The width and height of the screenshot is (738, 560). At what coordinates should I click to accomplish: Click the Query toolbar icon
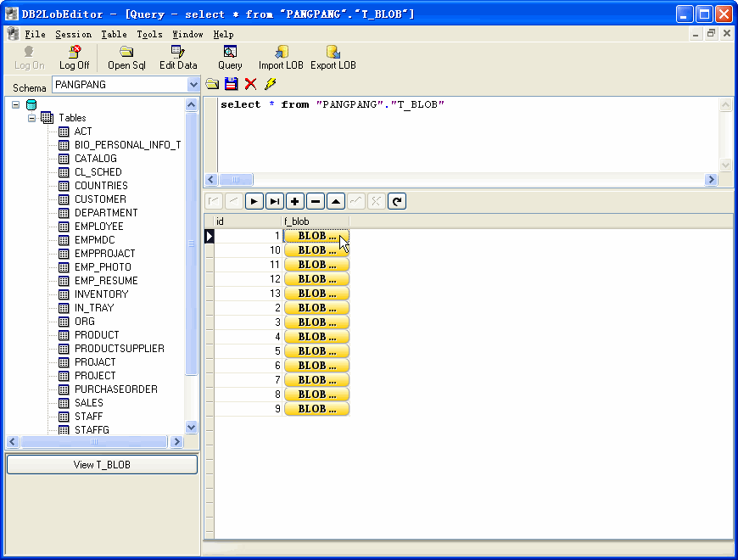(230, 58)
